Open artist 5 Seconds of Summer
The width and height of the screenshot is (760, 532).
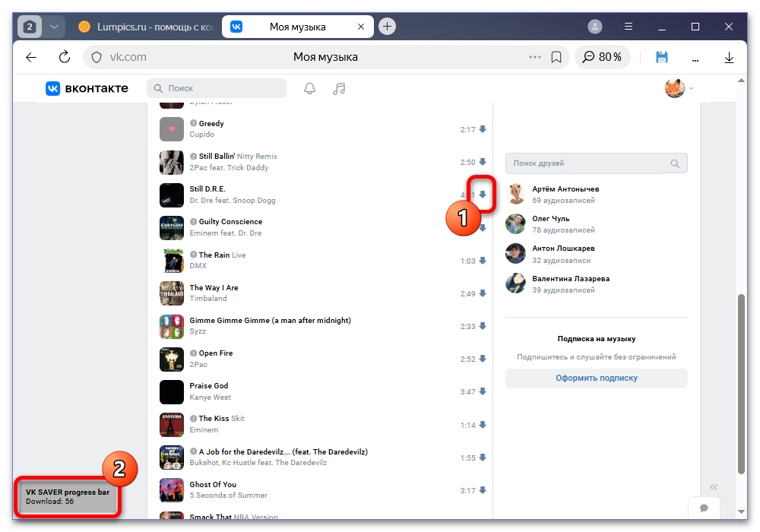coord(228,496)
